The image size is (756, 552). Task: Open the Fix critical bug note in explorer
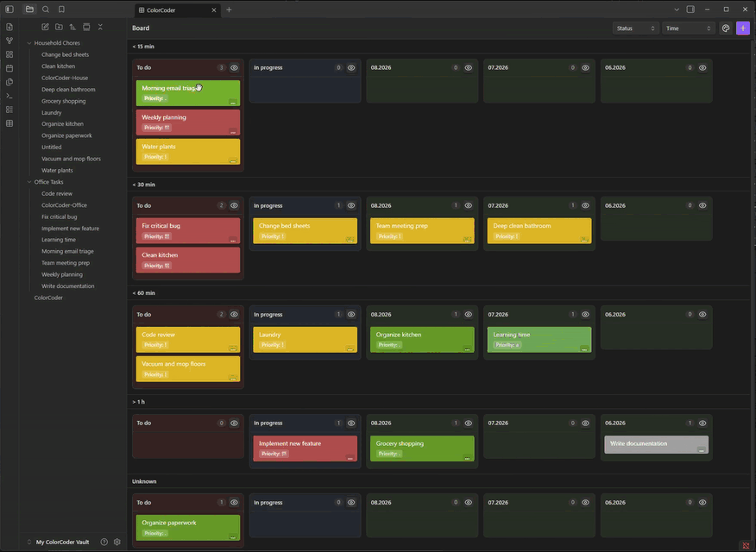coord(59,216)
